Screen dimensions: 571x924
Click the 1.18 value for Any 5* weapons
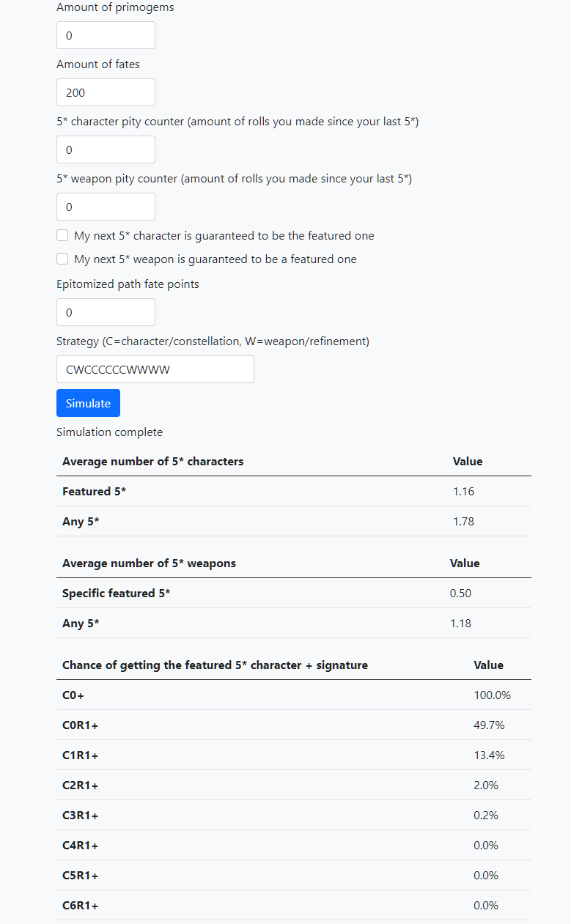click(x=460, y=624)
